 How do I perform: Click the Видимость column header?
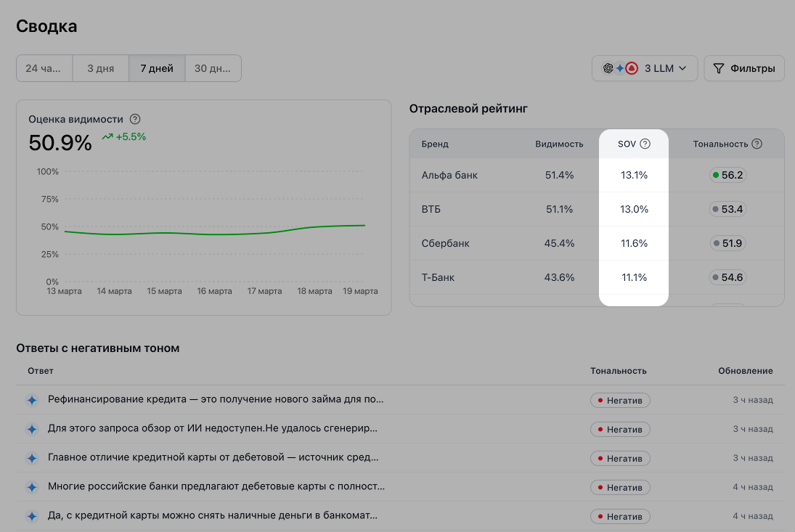click(559, 144)
